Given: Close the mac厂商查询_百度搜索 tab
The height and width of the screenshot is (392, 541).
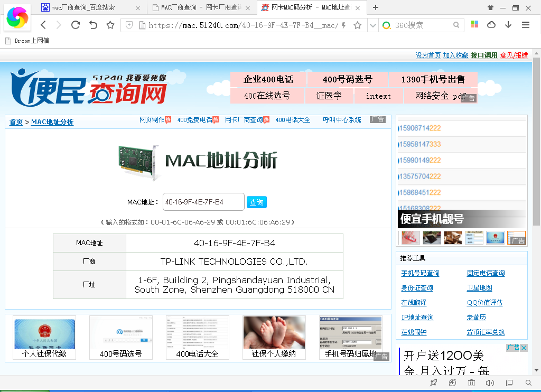Looking at the screenshot, I should (138, 8).
